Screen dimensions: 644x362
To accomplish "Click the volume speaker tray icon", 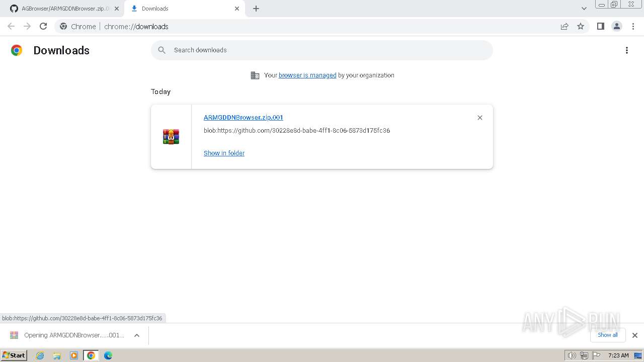I will point(572,355).
